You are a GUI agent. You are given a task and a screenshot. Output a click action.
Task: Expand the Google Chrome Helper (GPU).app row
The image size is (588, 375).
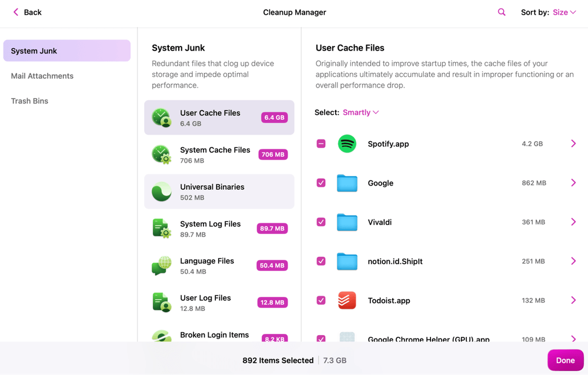573,339
